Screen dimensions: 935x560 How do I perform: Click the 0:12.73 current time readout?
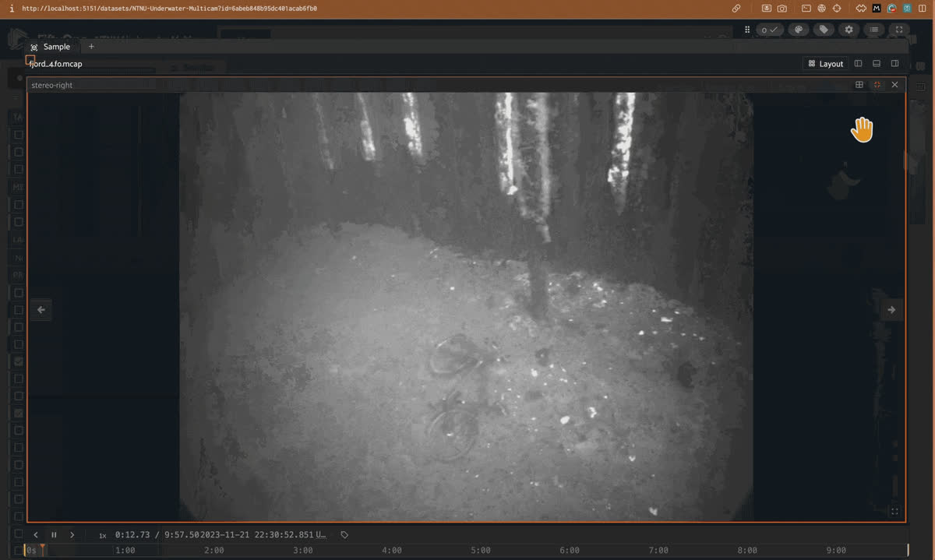132,535
